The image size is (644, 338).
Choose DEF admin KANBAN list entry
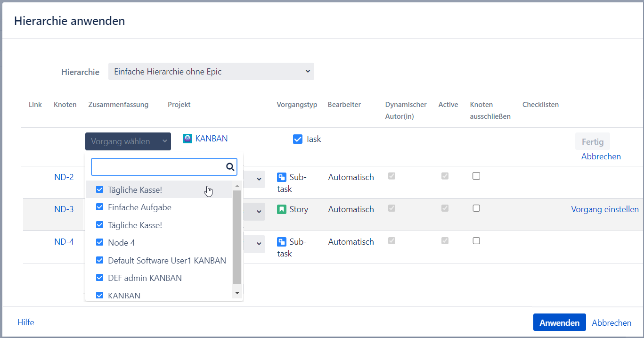(145, 278)
